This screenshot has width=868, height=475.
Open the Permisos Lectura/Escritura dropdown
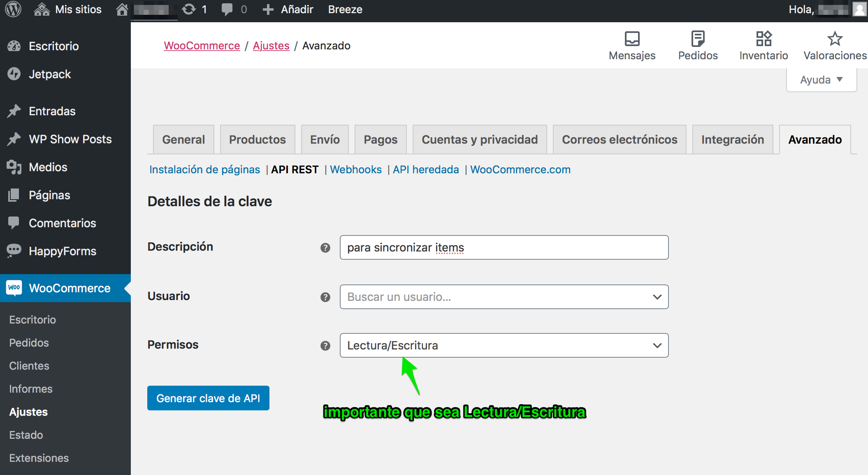tap(504, 345)
